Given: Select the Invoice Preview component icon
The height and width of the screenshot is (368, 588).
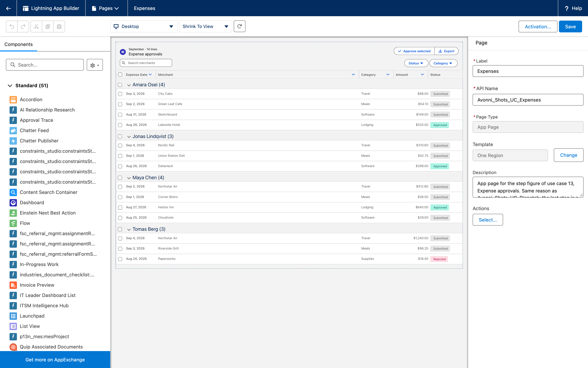Looking at the screenshot, I should 13,285.
